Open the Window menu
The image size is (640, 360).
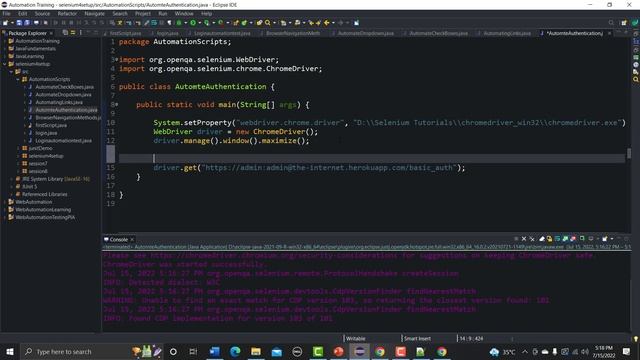(x=184, y=13)
